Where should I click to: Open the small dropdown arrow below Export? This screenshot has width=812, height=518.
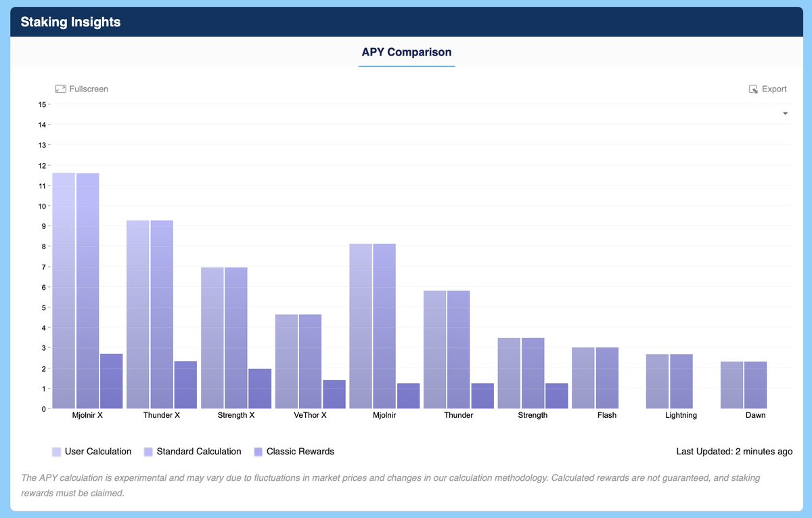tap(786, 113)
